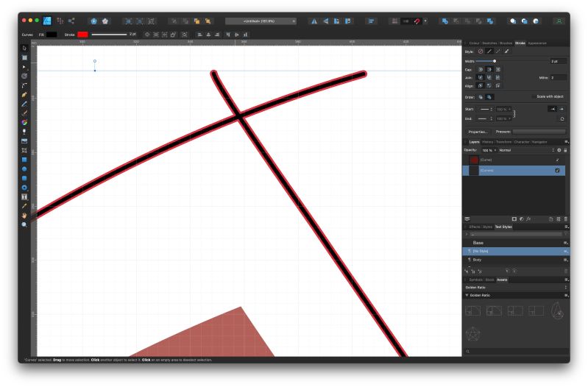
Task: Switch to the Export persona
Action: pos(71,21)
